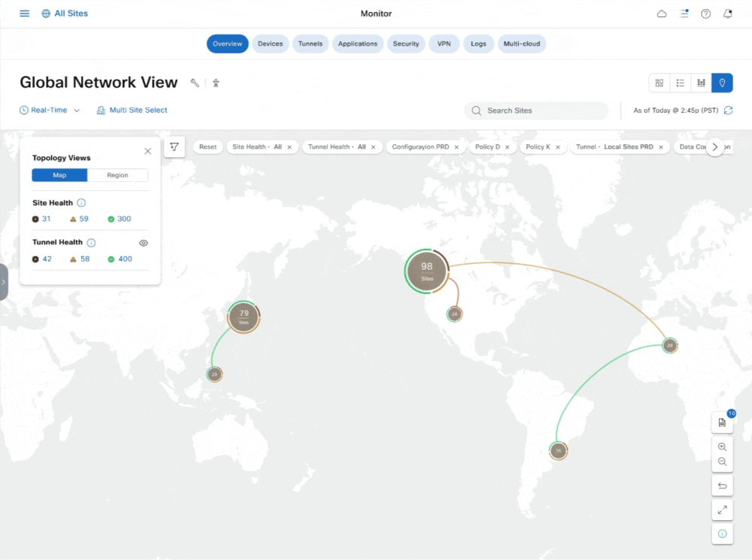Zoom out on the map
This screenshot has height=560, width=752.
coord(722,462)
